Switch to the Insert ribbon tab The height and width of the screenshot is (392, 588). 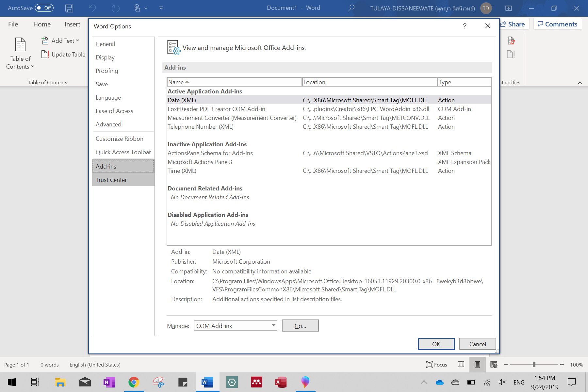click(x=72, y=24)
